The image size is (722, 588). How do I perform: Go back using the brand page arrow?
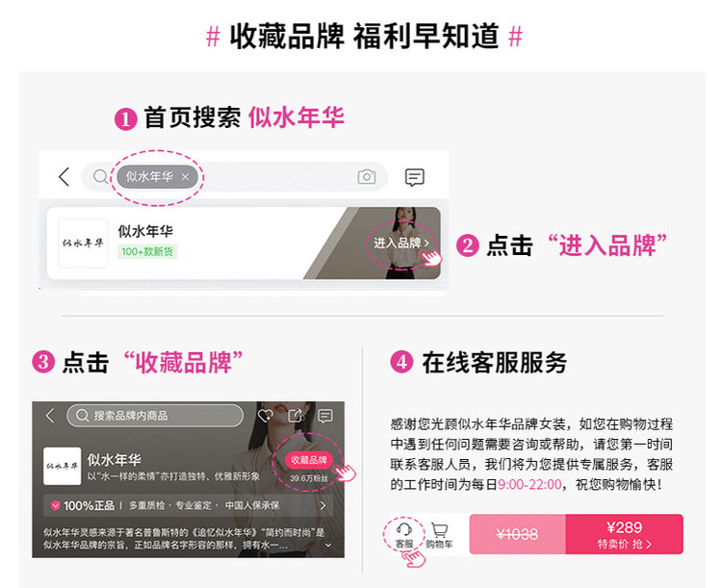(50, 416)
